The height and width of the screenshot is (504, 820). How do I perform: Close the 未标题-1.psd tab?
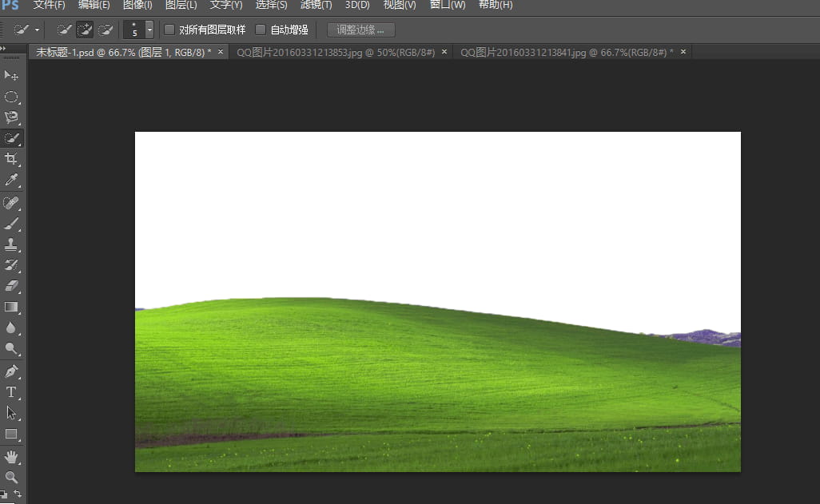(220, 52)
